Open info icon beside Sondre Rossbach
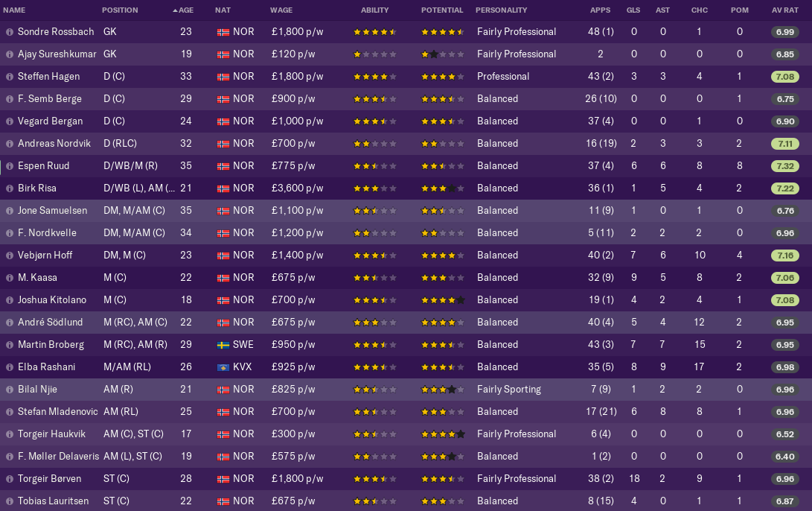Image resolution: width=812 pixels, height=511 pixels. click(10, 32)
